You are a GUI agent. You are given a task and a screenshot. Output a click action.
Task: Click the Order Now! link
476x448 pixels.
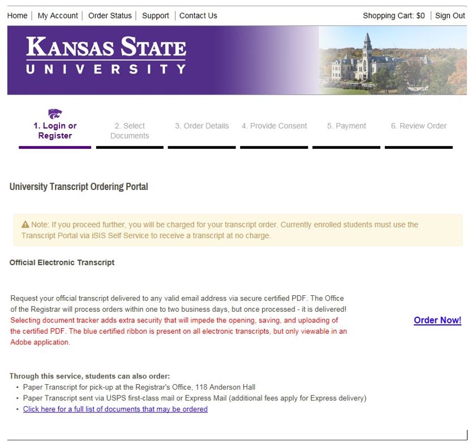438,320
